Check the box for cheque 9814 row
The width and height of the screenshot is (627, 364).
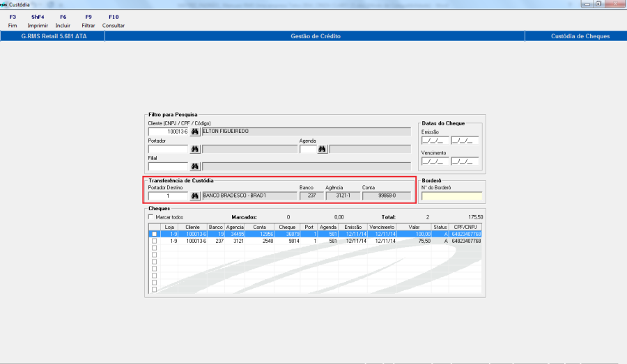(x=155, y=242)
